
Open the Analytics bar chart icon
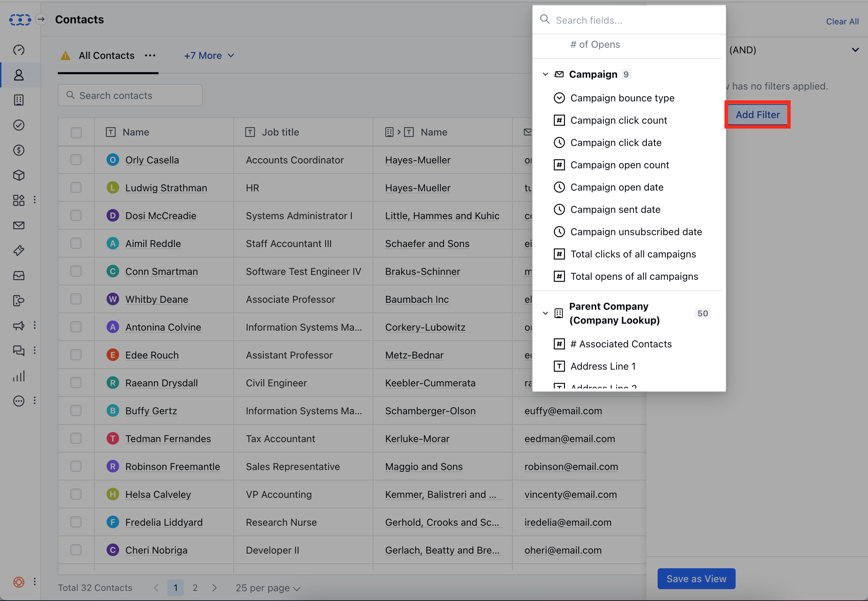coord(18,376)
